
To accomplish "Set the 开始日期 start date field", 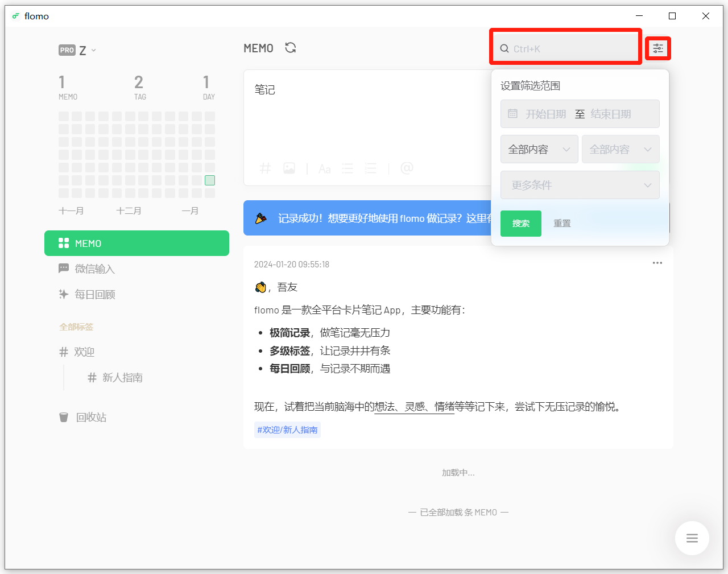I will tap(546, 114).
